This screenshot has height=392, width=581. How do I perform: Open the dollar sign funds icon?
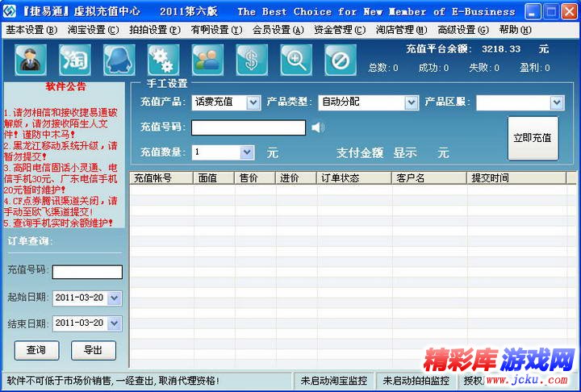252,60
